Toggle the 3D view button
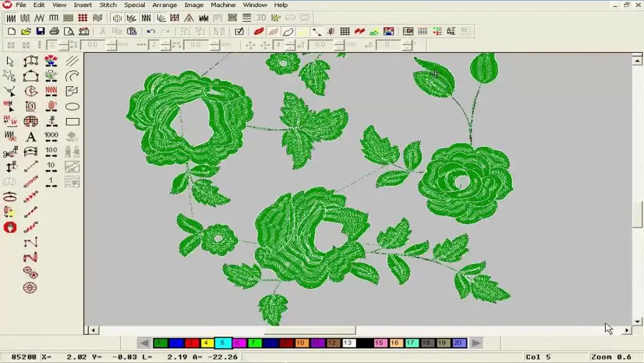Screen dimensions: 644x363 pyautogui.click(x=261, y=17)
